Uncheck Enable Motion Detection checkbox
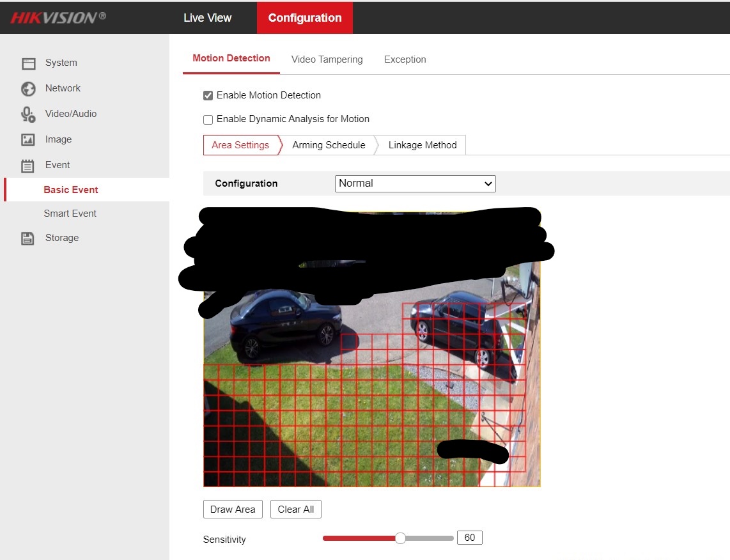 pos(208,96)
